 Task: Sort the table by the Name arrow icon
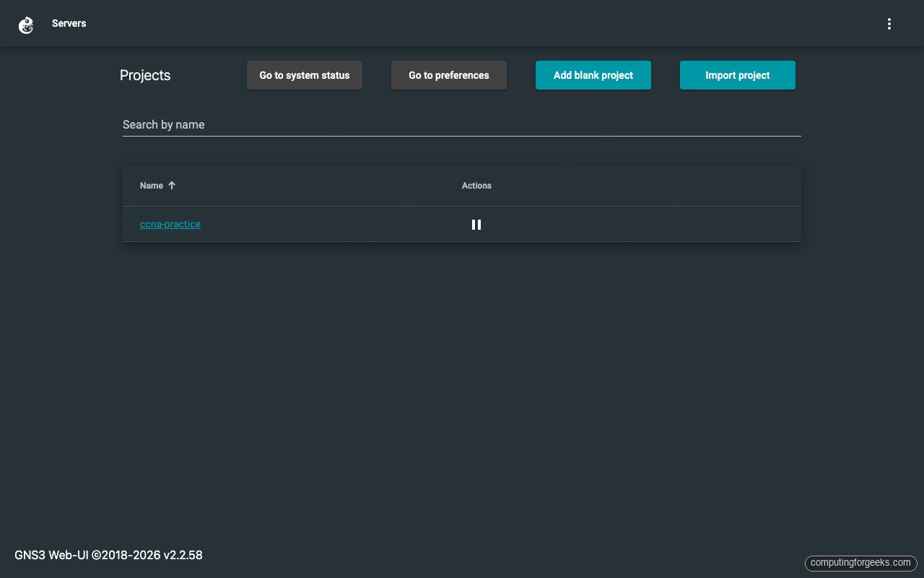click(x=172, y=185)
